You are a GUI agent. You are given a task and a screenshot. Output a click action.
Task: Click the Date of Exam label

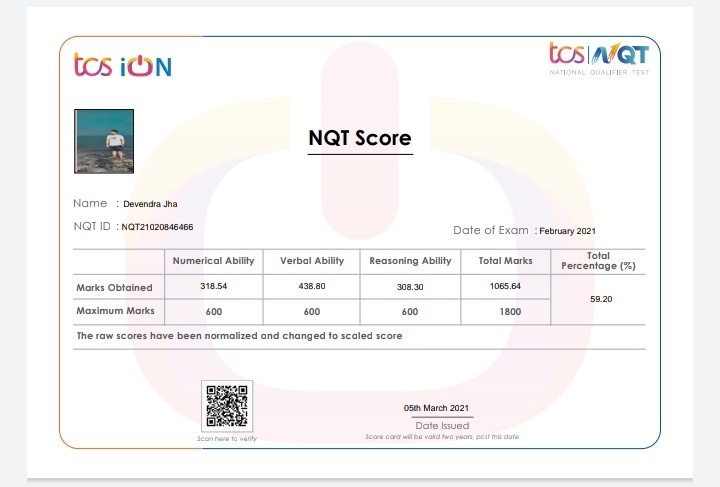491,230
